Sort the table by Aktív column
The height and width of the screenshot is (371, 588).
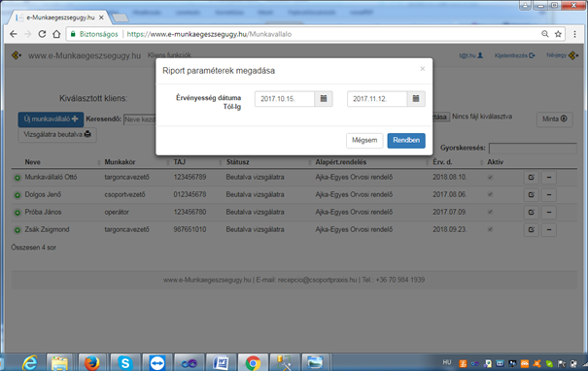pyautogui.click(x=495, y=162)
